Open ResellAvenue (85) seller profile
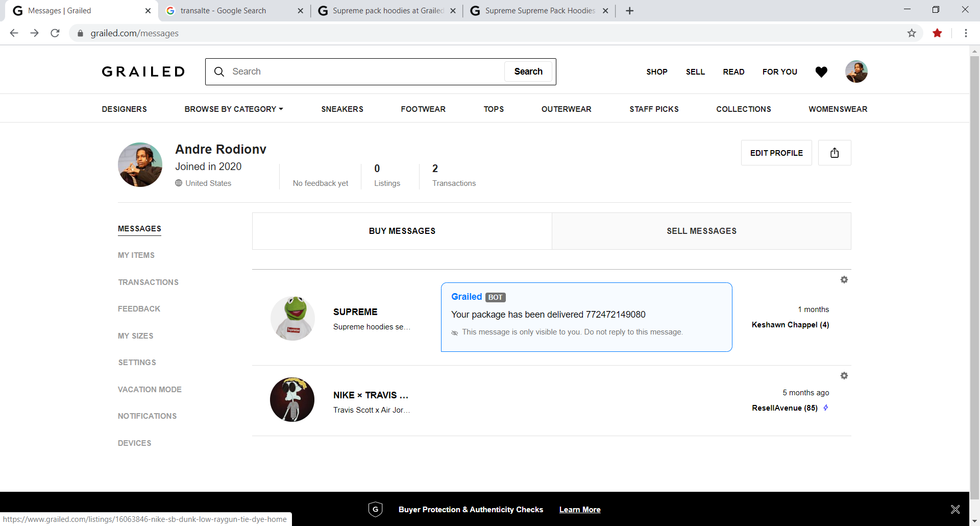The width and height of the screenshot is (980, 526). (785, 408)
